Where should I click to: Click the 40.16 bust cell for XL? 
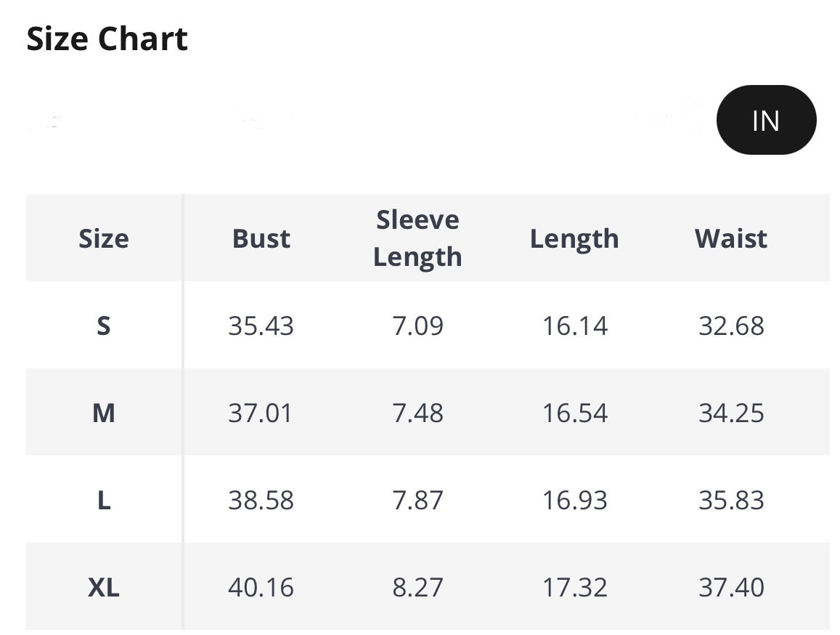(x=261, y=587)
